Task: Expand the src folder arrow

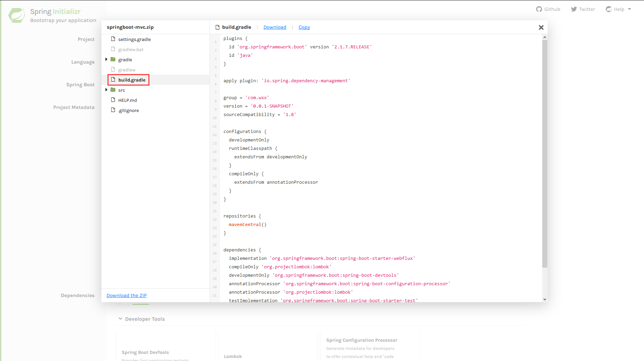Action: [x=106, y=90]
